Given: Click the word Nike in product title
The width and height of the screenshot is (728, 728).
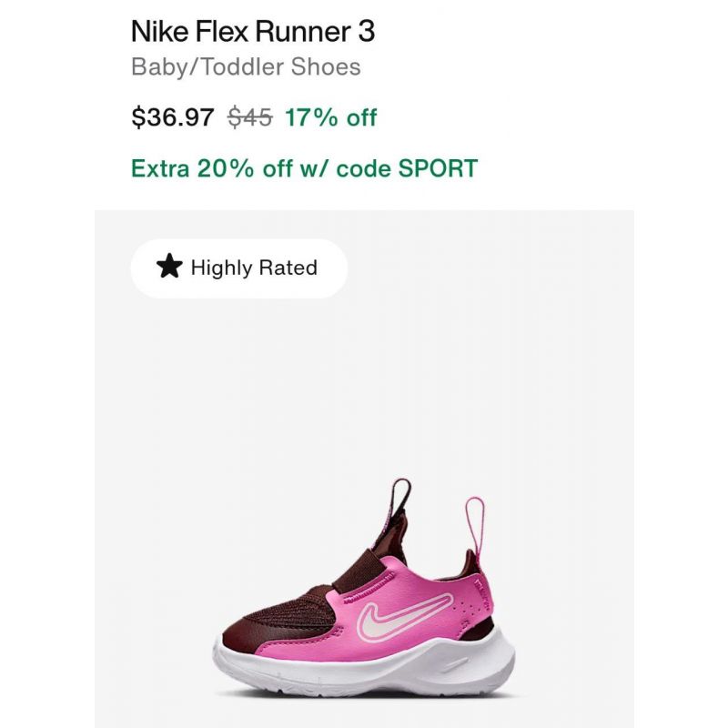Looking at the screenshot, I should 160,32.
